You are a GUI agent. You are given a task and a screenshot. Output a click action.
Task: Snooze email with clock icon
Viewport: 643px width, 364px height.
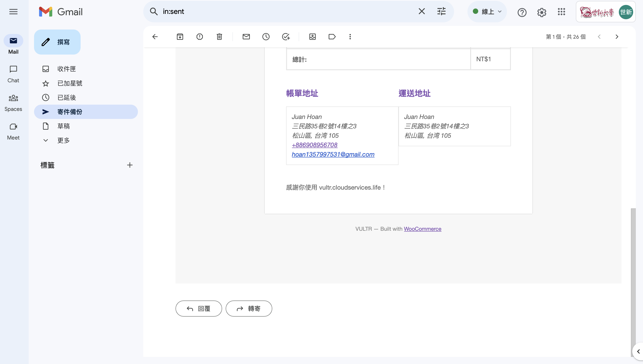tap(266, 37)
